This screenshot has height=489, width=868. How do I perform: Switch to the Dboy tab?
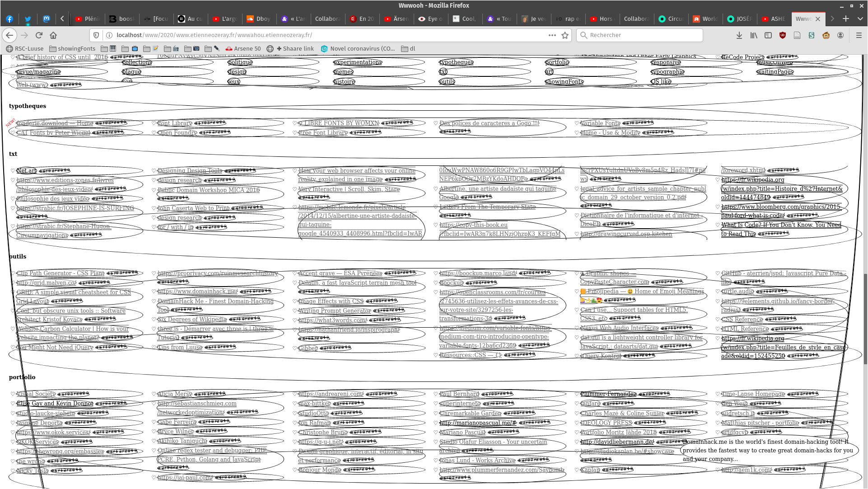[x=259, y=19]
